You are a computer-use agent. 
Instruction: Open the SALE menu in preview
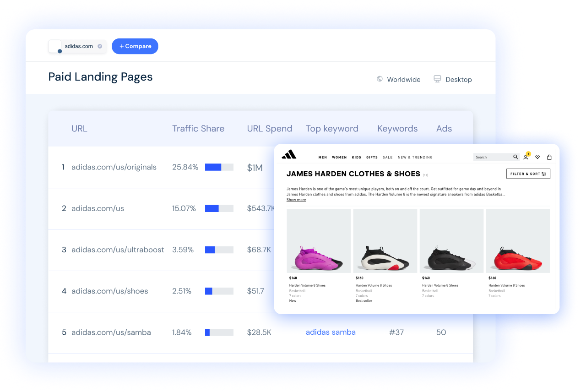(x=388, y=157)
